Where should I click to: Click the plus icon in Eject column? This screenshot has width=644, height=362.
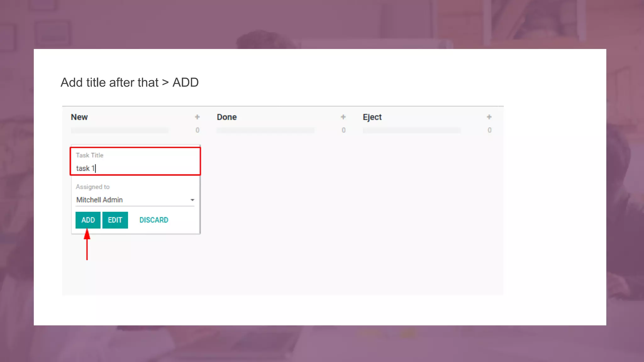click(489, 117)
